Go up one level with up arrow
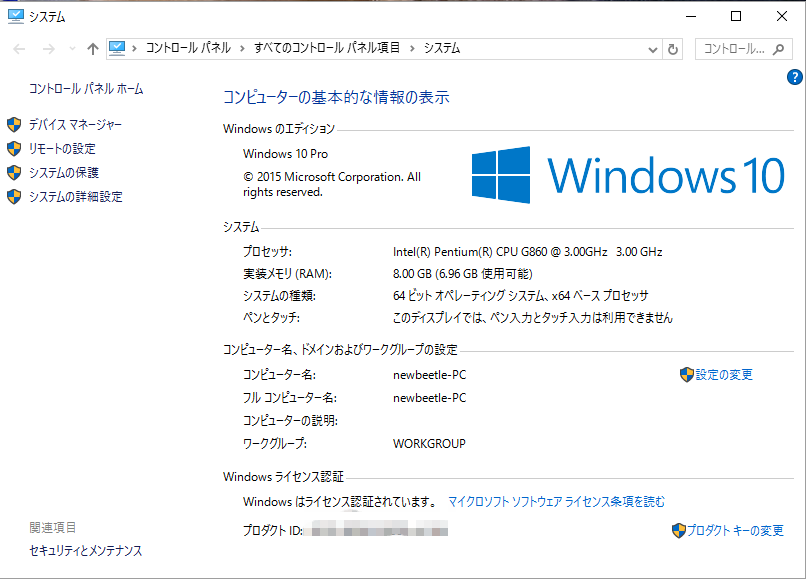Image resolution: width=806 pixels, height=579 pixels. coord(93,49)
